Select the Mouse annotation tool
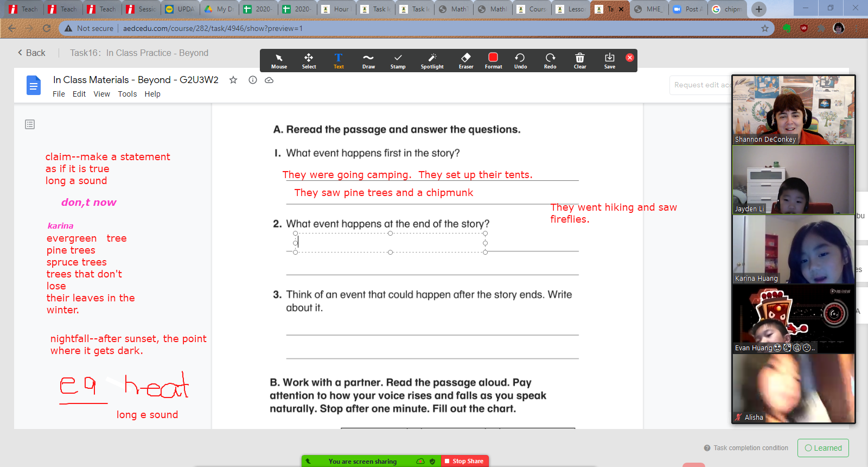 pos(279,61)
